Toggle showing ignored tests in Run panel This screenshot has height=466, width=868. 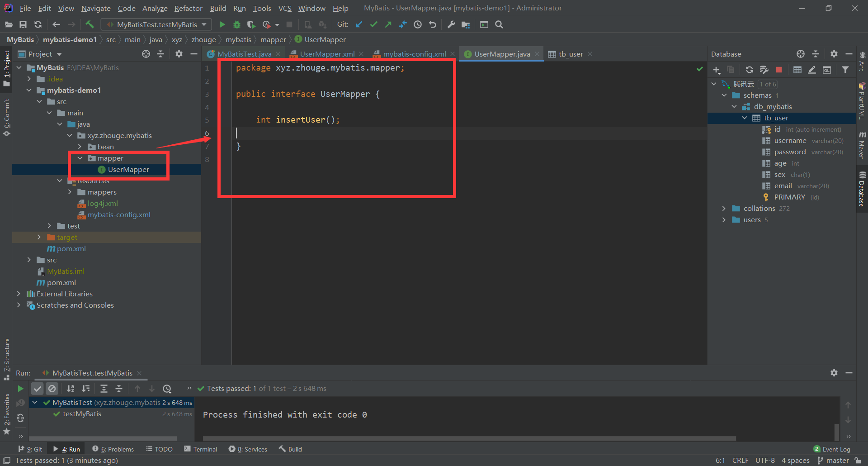(x=52, y=388)
